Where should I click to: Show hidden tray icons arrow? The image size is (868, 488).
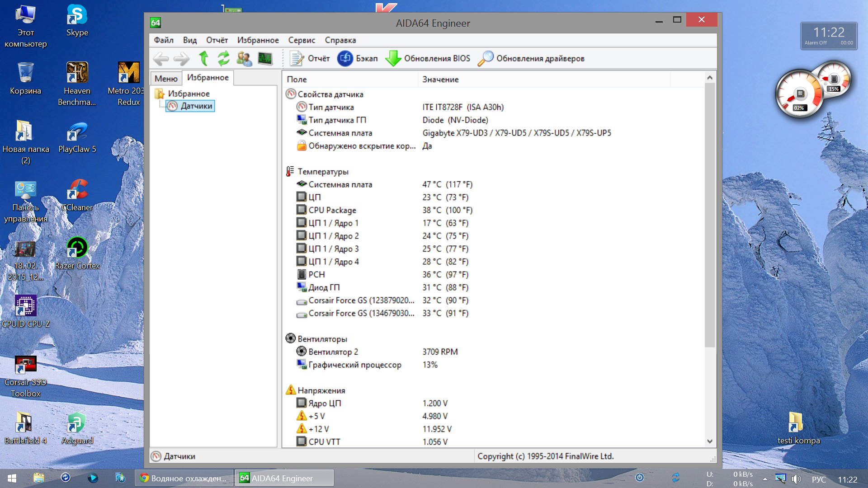point(765,479)
